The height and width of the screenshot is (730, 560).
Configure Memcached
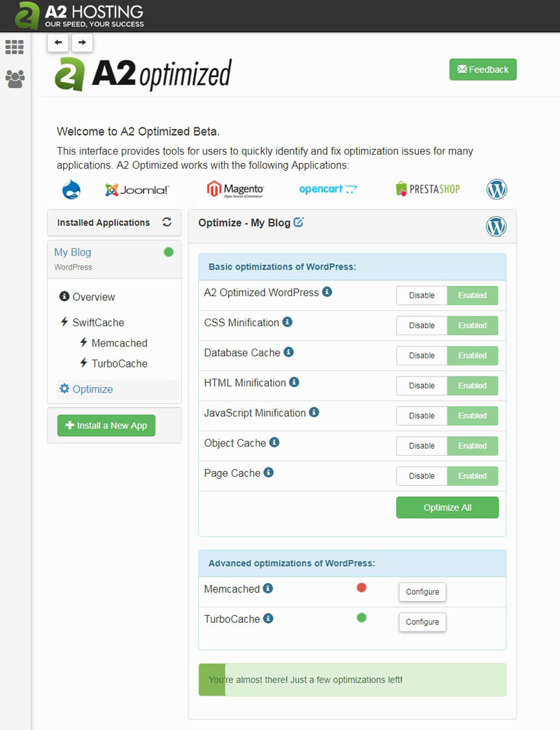pos(422,591)
